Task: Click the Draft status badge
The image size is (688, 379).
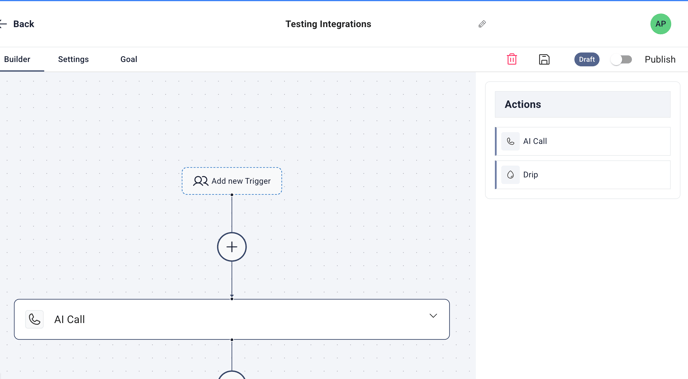Action: click(587, 59)
